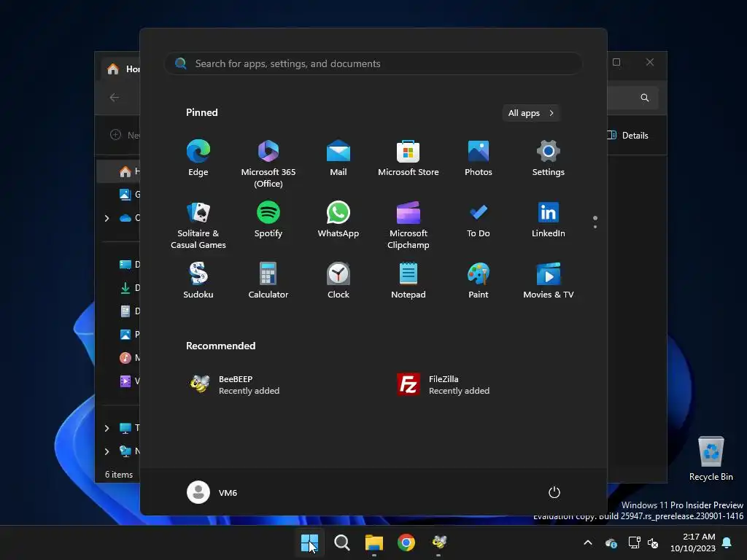Open the Mail app

[338, 158]
